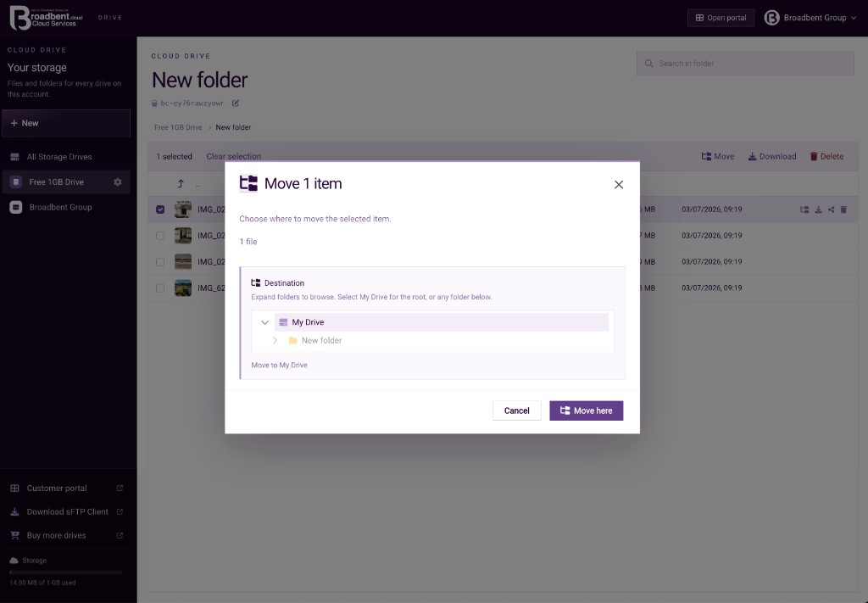Click the New button in the sidebar

66,123
